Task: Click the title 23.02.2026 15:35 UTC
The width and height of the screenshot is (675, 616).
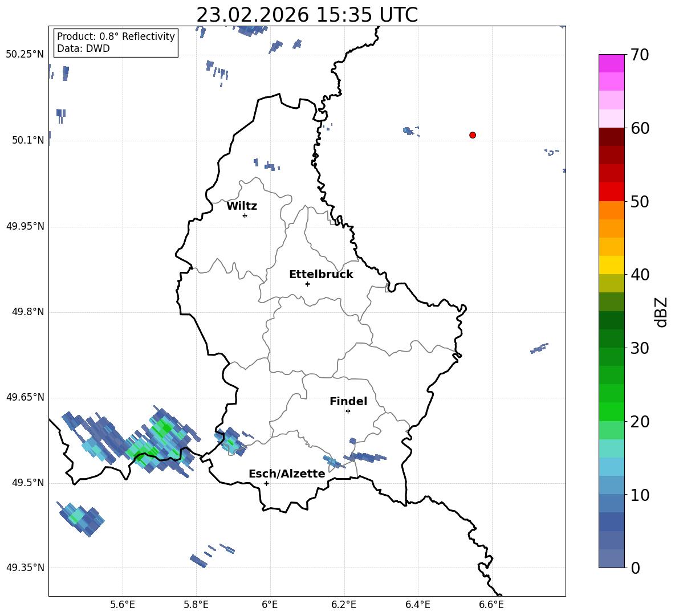Action: click(x=307, y=15)
